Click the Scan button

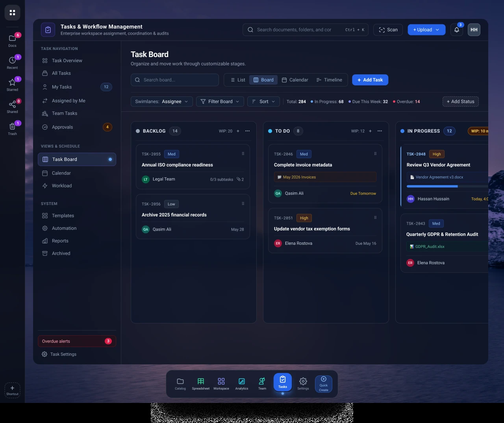(388, 30)
